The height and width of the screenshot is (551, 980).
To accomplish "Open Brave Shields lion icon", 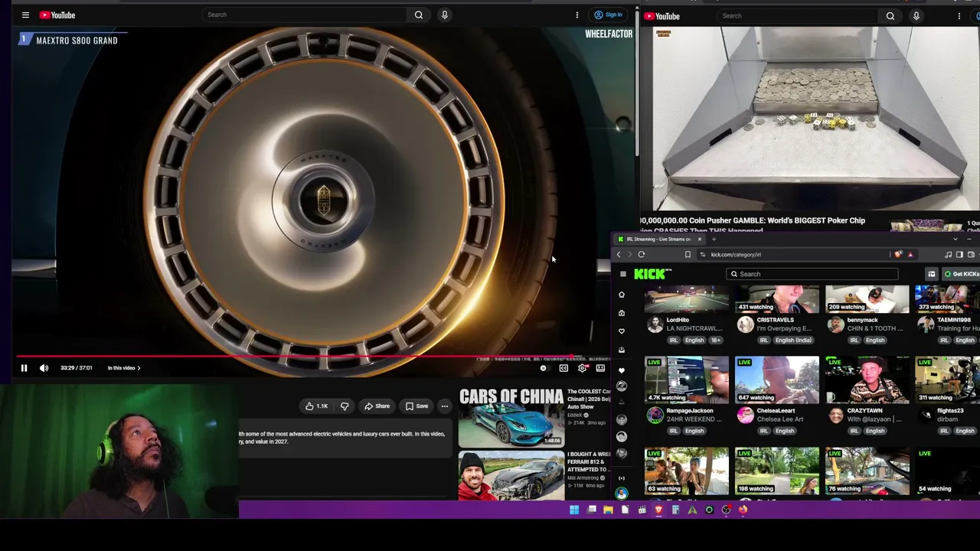I will click(x=898, y=255).
